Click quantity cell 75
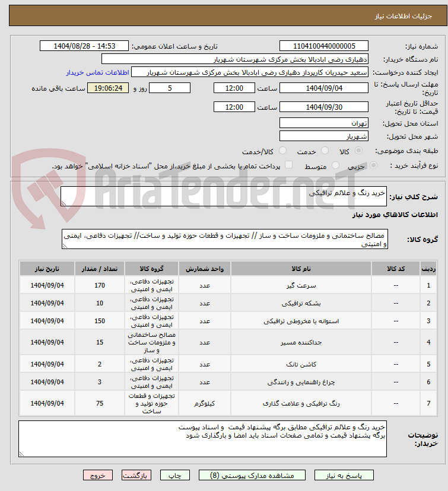Screen dimensions: 448x491 [100, 403]
